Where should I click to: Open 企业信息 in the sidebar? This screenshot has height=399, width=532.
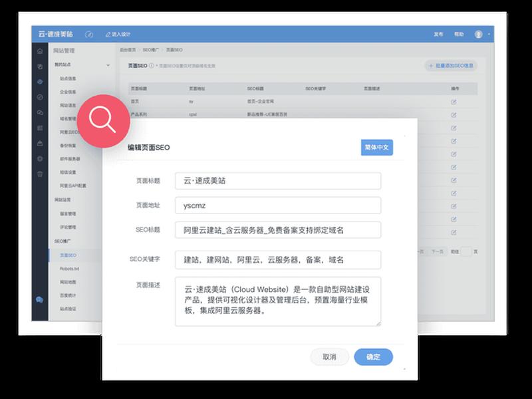click(68, 92)
